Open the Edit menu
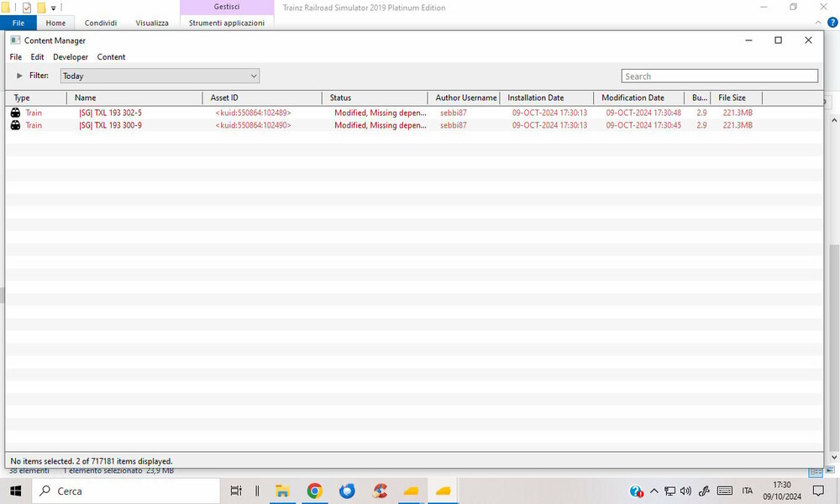The width and height of the screenshot is (840, 504). 37,57
